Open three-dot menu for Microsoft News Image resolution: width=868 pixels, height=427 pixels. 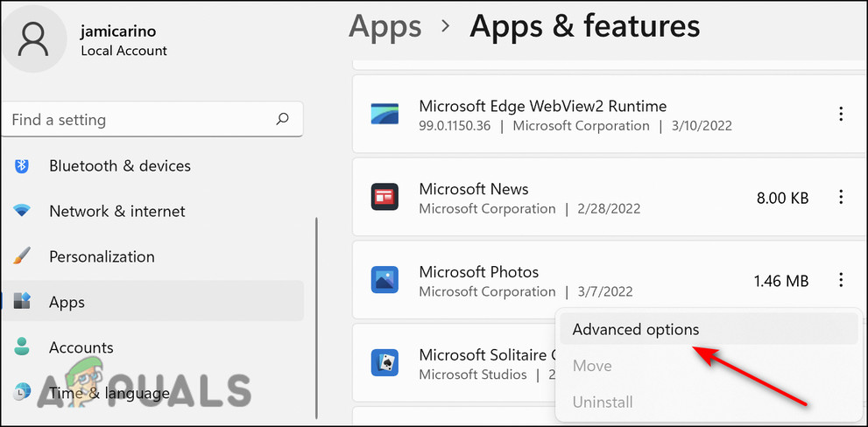841,197
